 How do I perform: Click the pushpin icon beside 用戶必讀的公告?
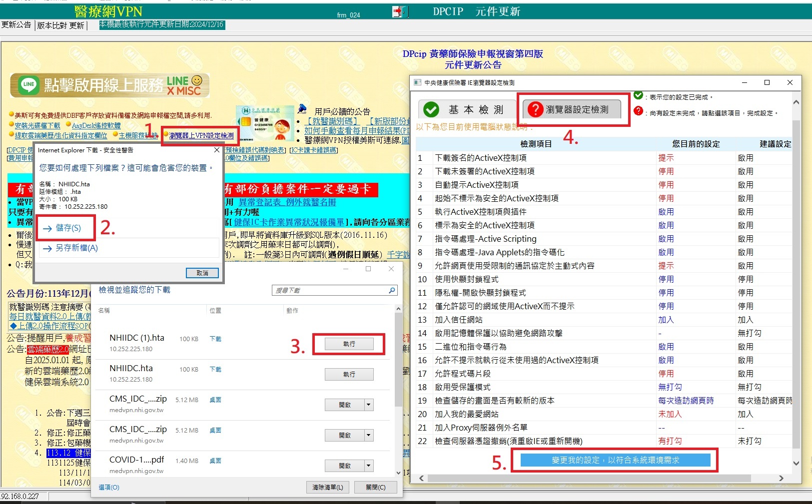click(x=302, y=109)
